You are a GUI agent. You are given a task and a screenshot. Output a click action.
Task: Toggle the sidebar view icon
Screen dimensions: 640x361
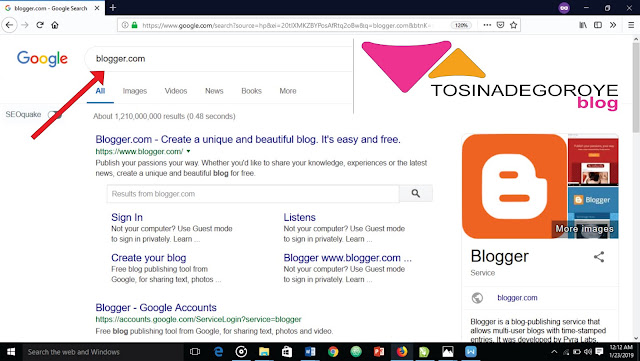[x=598, y=25]
